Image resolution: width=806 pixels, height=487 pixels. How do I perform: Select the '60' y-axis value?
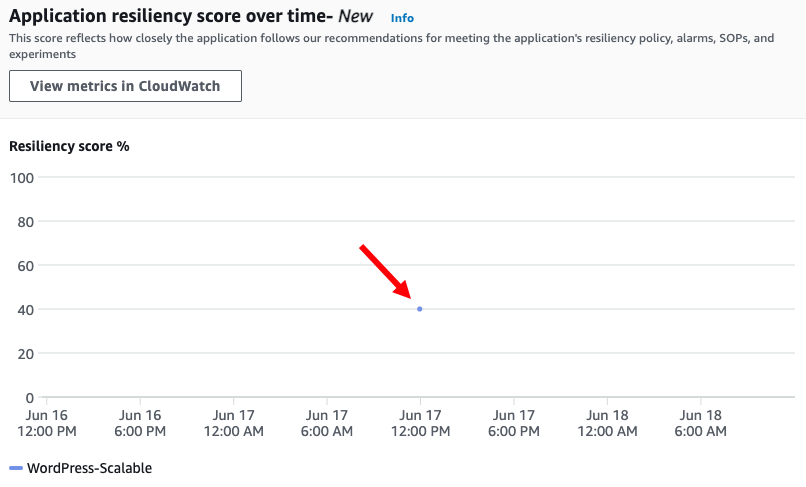tap(26, 266)
